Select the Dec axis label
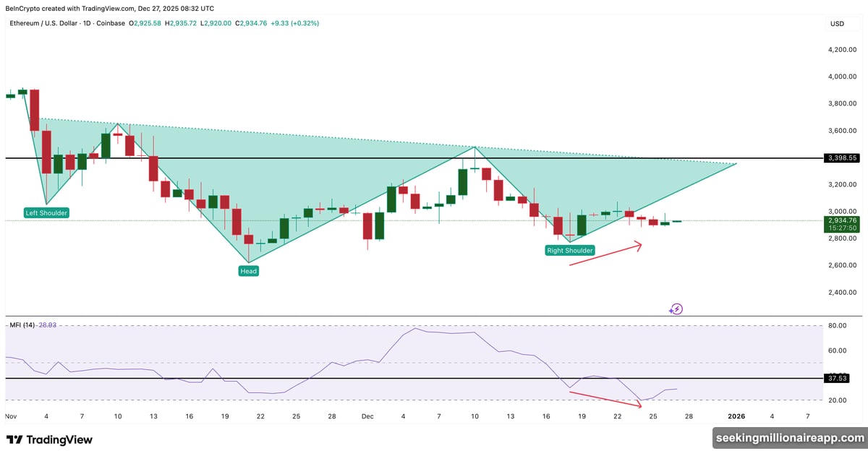The width and height of the screenshot is (868, 456). point(367,416)
